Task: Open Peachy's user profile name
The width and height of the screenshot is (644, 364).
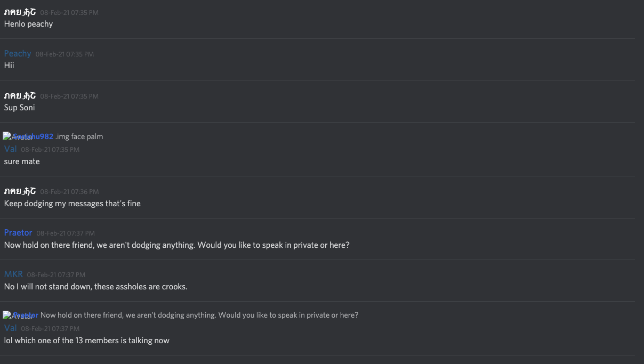Action: (18, 53)
